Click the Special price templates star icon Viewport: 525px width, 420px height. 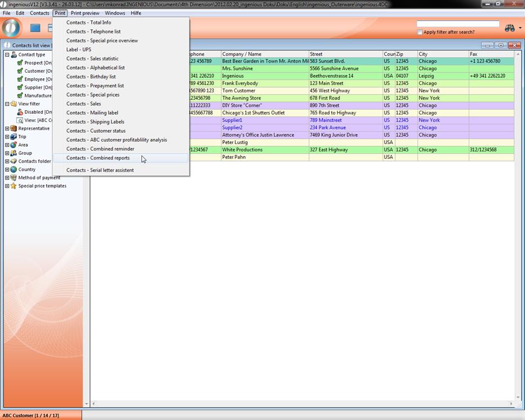14,186
